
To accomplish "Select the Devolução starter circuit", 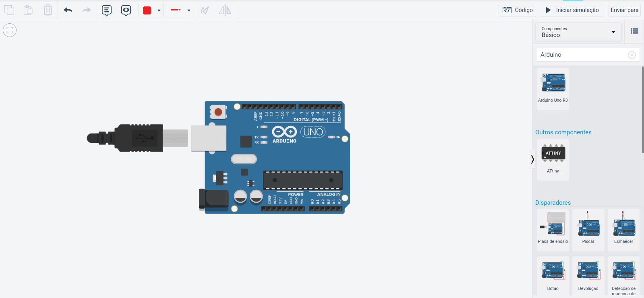I will pyautogui.click(x=588, y=276).
